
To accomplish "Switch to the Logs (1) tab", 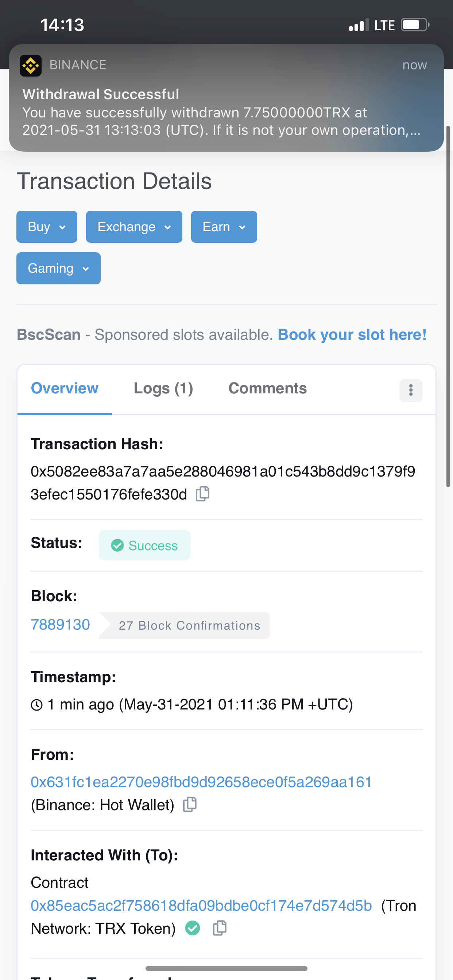I will pos(163,388).
